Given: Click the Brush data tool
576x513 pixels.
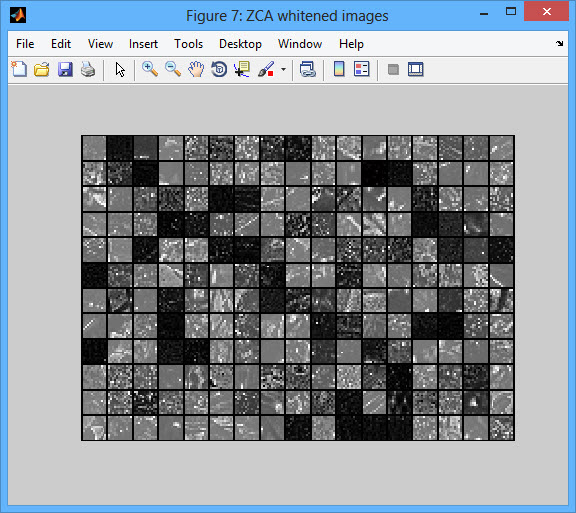Looking at the screenshot, I should (x=266, y=69).
